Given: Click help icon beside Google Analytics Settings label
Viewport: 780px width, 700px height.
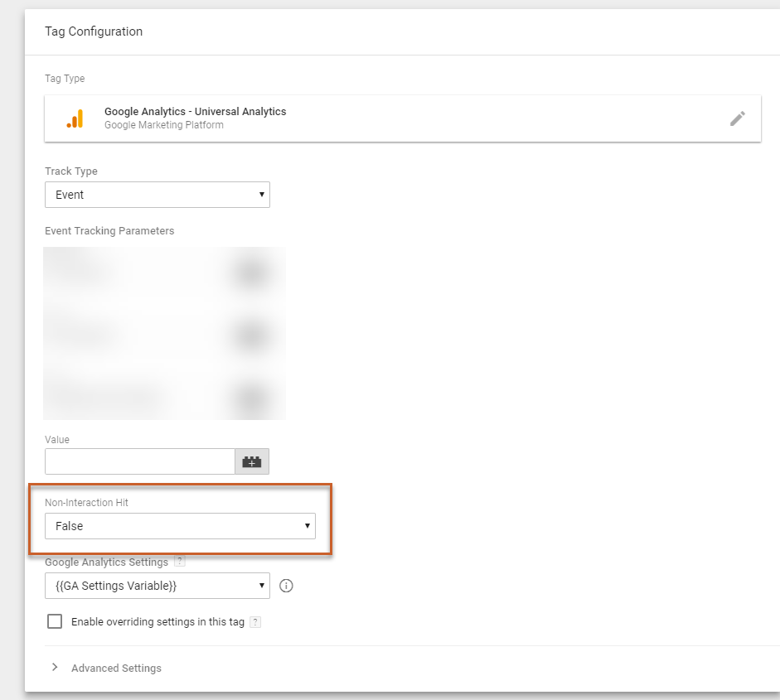Looking at the screenshot, I should pyautogui.click(x=180, y=562).
